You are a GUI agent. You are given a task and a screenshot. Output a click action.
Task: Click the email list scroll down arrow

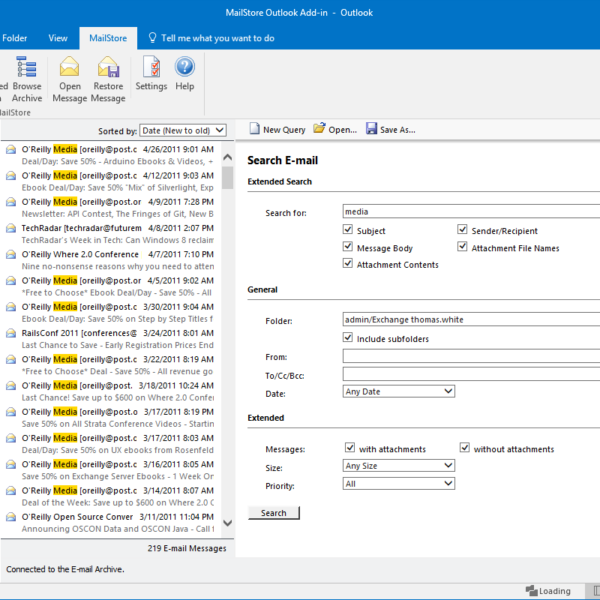coord(228,523)
